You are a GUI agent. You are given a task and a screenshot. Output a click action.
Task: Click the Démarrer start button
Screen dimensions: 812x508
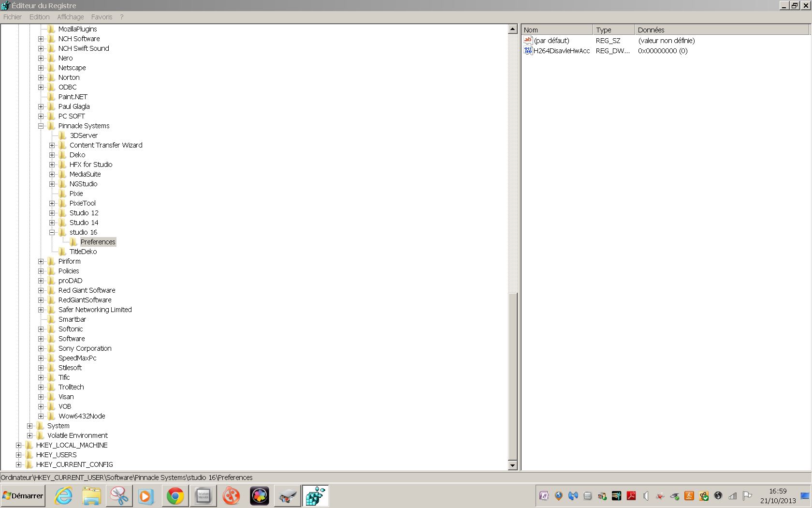pyautogui.click(x=23, y=496)
